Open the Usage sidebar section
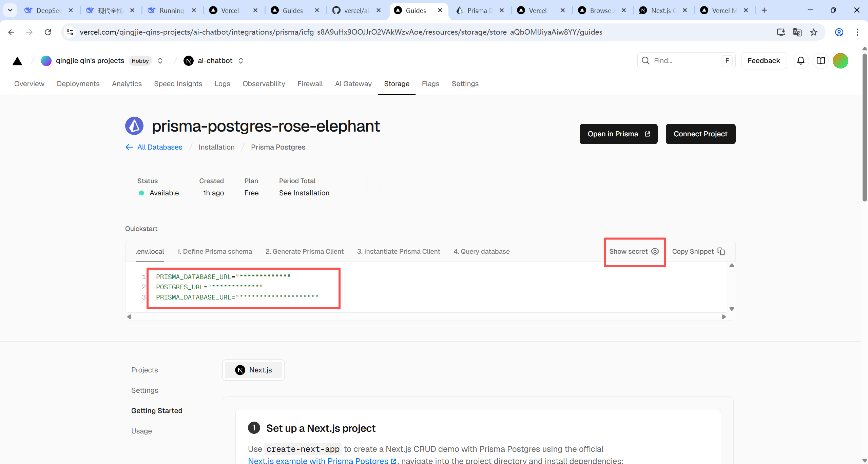 point(141,431)
